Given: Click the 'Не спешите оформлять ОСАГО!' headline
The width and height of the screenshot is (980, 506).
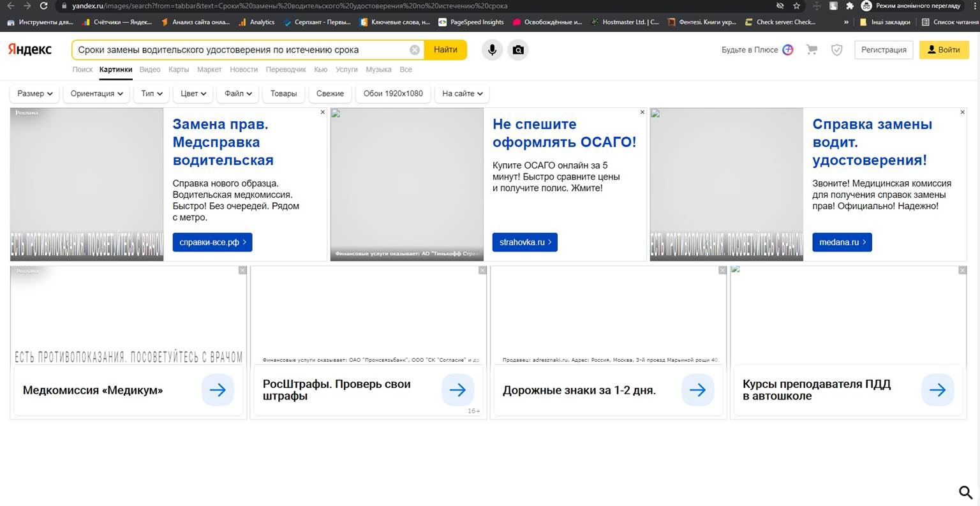Looking at the screenshot, I should (x=564, y=133).
